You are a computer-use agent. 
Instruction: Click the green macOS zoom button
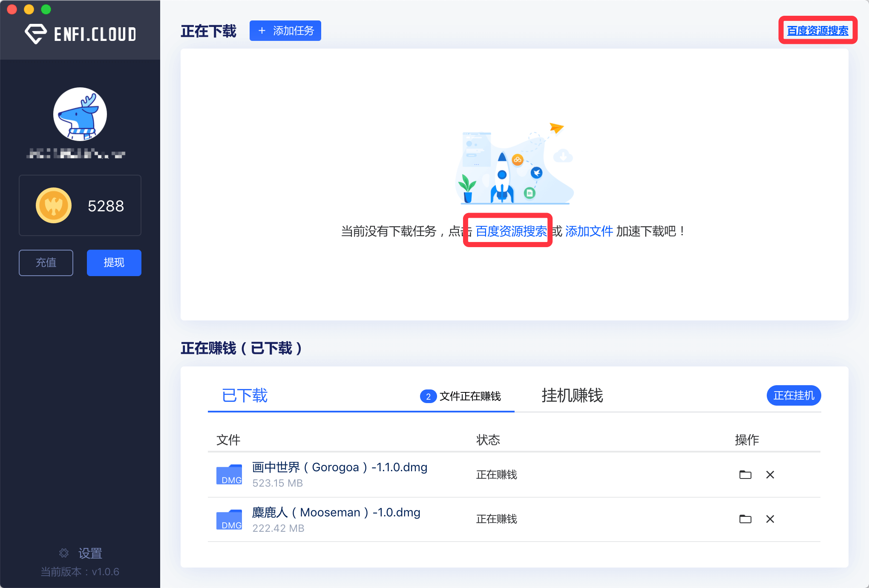click(x=46, y=9)
